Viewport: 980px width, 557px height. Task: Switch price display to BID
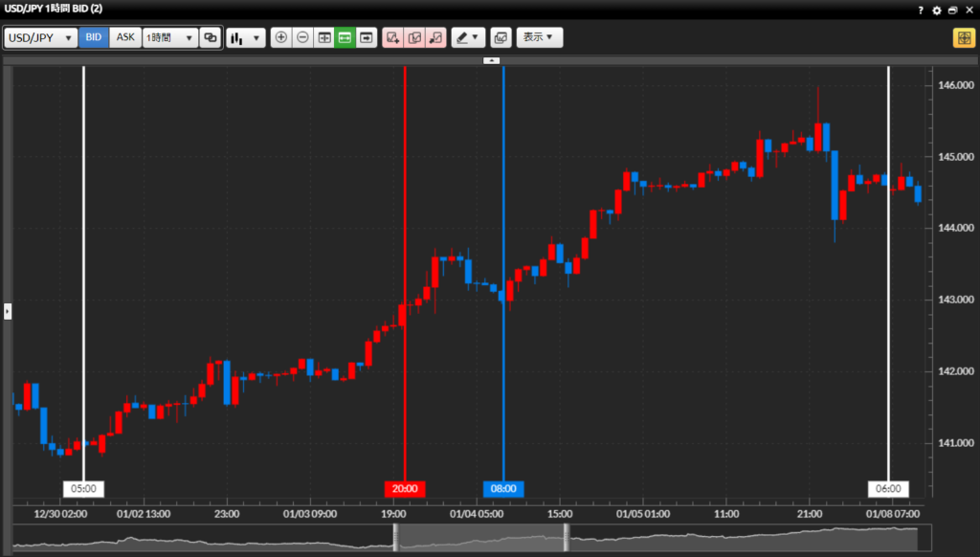(94, 37)
